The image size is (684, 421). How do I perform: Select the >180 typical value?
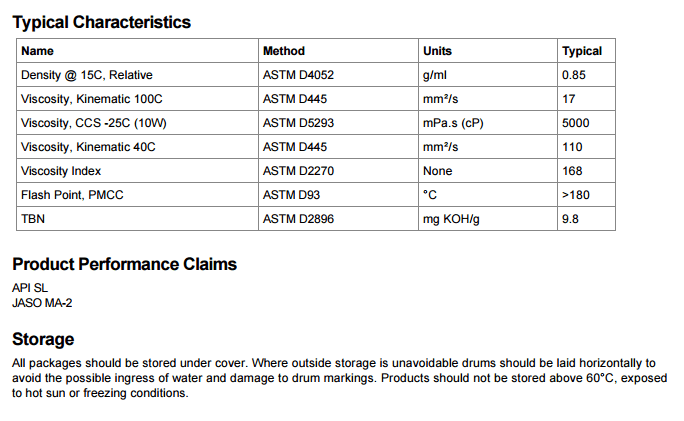click(x=576, y=195)
